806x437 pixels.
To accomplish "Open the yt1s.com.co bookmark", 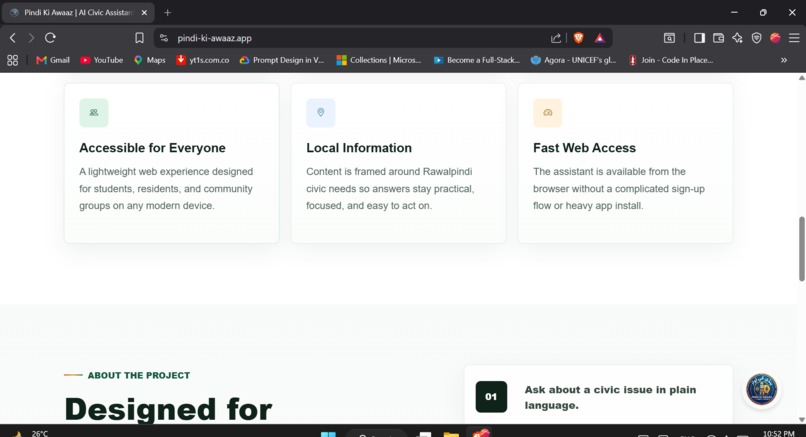I will click(x=203, y=60).
